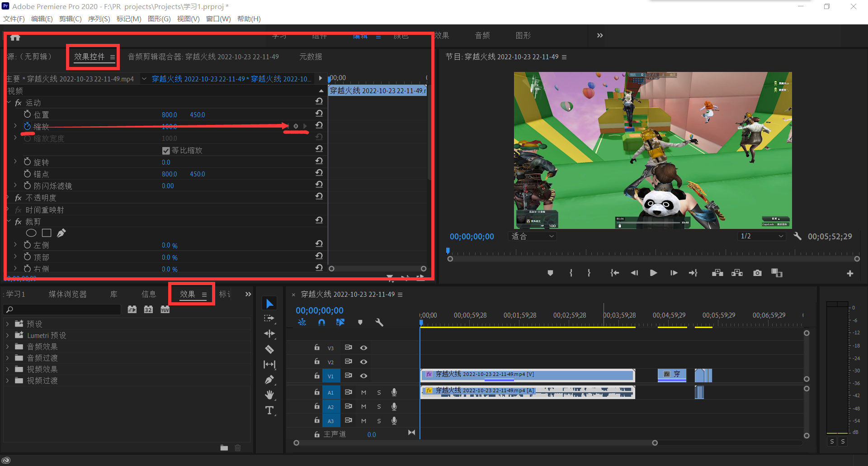Open the File menu
The image size is (868, 466).
14,19
